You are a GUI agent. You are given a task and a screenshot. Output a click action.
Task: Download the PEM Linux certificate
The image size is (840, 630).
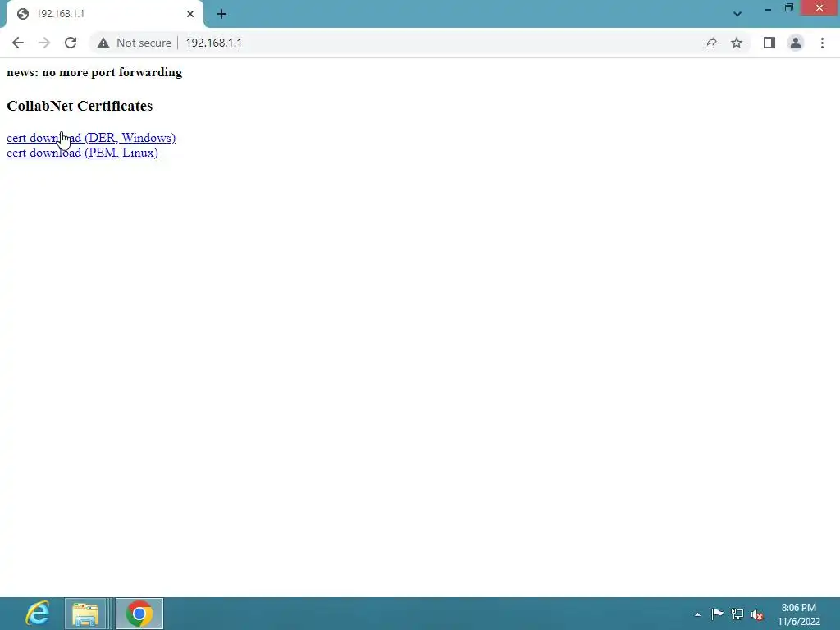[83, 153]
